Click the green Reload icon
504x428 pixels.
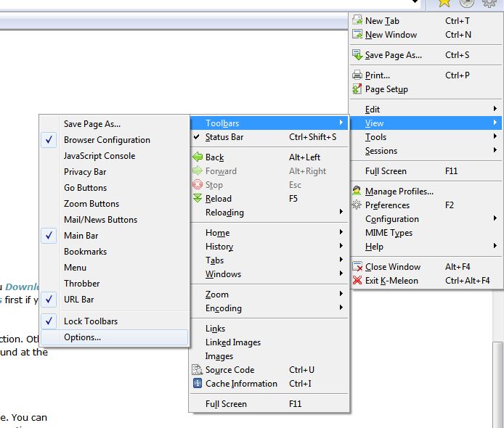pyautogui.click(x=198, y=198)
